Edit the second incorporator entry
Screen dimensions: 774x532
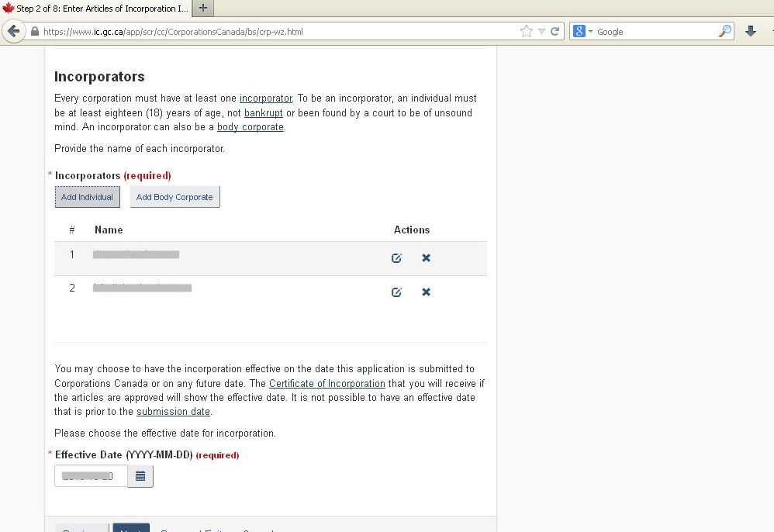(396, 292)
